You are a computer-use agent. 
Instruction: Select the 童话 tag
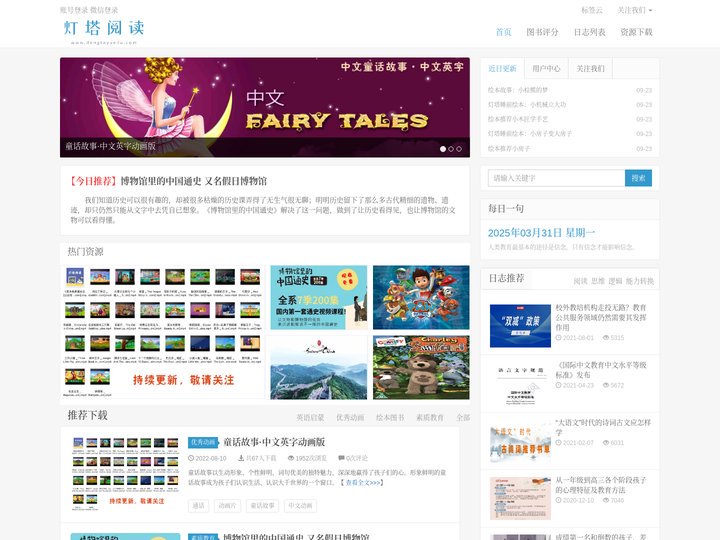198,506
